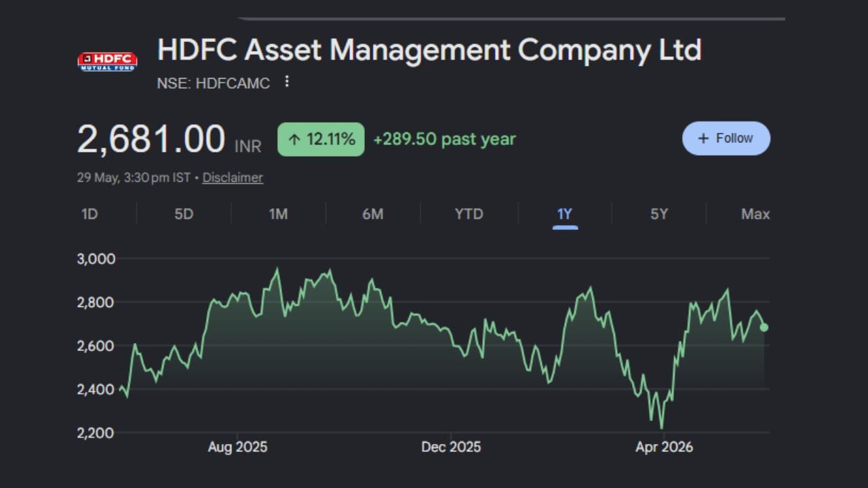
Task: Follow HDFC Asset Management stock
Action: point(726,138)
